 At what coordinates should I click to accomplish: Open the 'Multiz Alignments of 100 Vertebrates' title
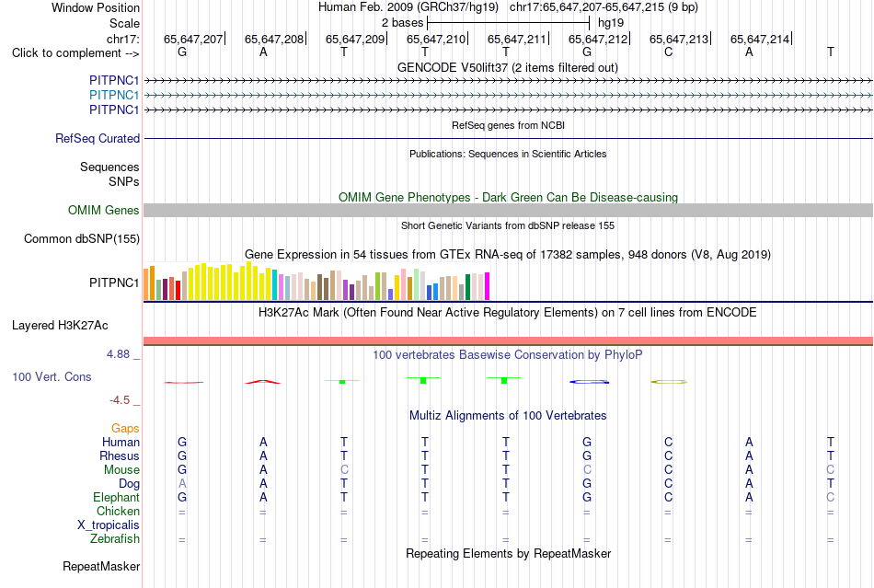click(x=508, y=416)
